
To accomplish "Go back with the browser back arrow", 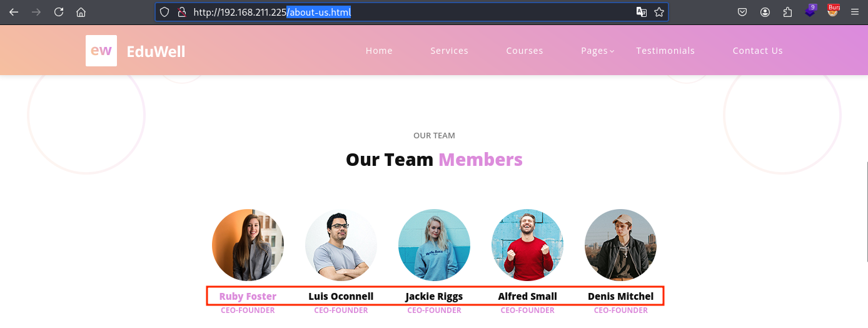I will click(x=14, y=12).
